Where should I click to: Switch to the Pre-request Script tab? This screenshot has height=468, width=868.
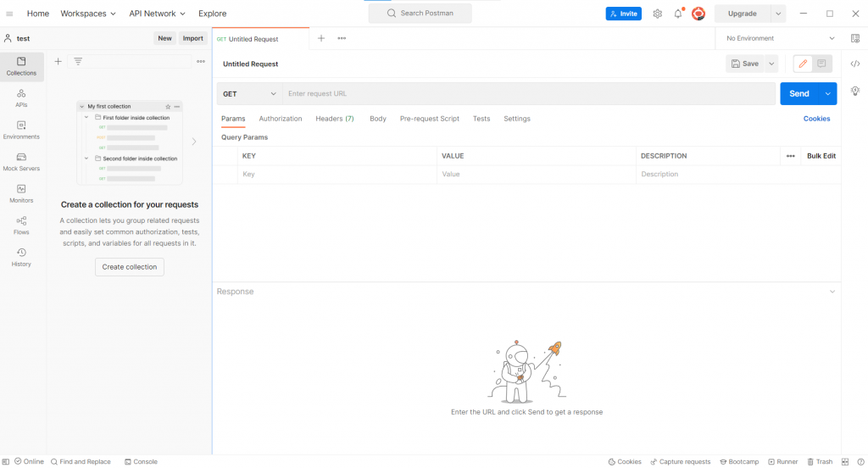430,119
